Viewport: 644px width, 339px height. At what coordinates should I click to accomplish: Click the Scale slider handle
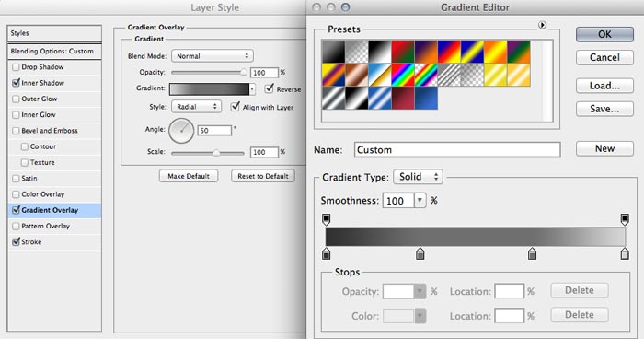coord(216,153)
